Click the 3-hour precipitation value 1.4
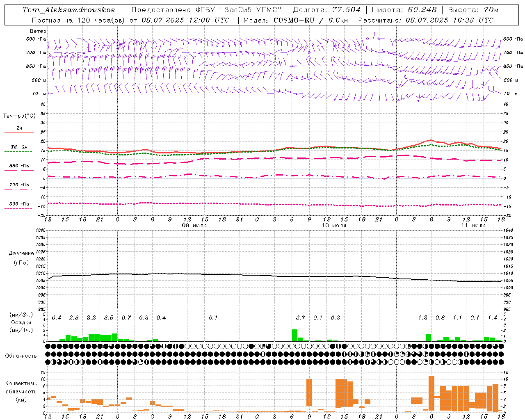Screen dimensions: 525x420 [x=492, y=318]
